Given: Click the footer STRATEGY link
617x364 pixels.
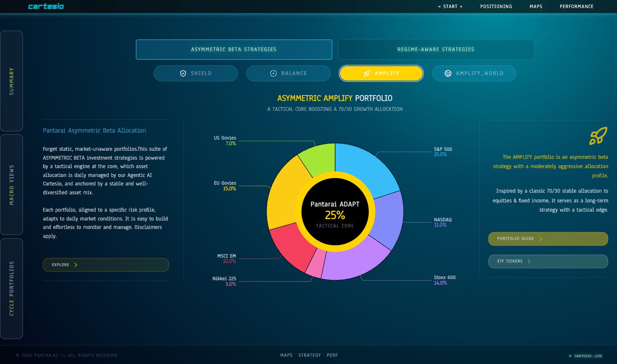Looking at the screenshot, I should click(x=310, y=355).
